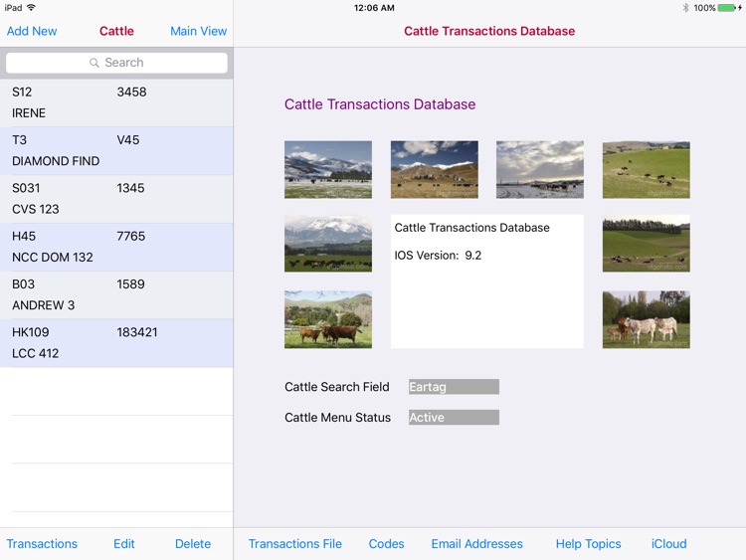Screen dimensions: 746x560
Task: Click the Eartag value in Cattle Search Field
Action: (454, 387)
